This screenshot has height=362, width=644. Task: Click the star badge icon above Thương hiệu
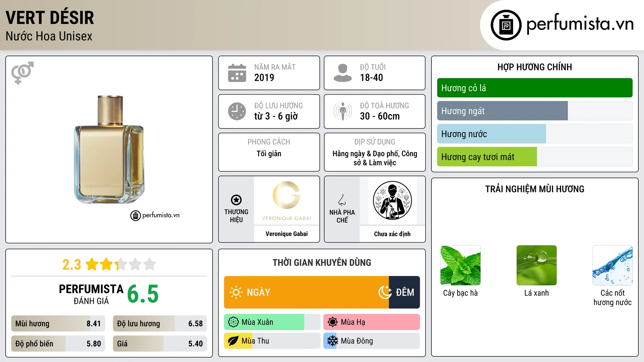(x=236, y=200)
